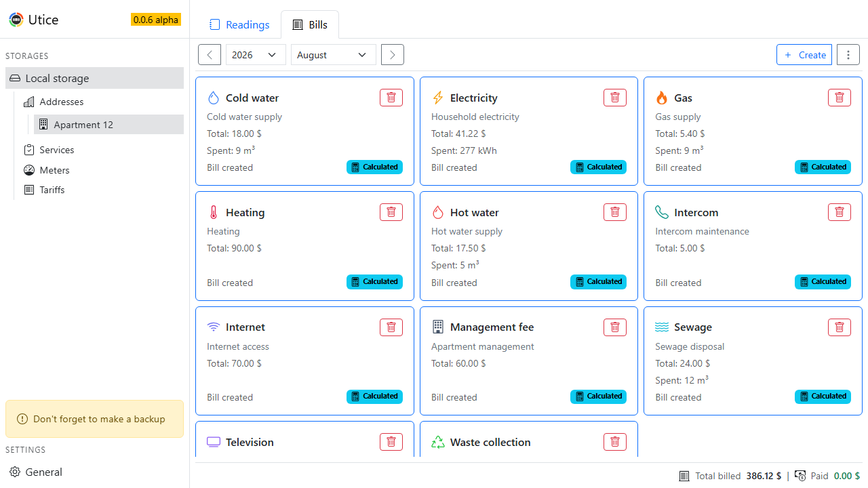Go to the previous month
Viewport: 868px width, 488px height.
point(210,55)
